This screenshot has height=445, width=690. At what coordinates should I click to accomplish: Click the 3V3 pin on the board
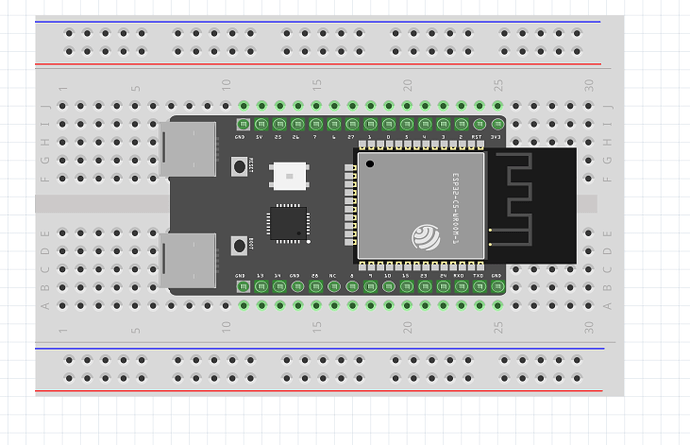(x=498, y=125)
